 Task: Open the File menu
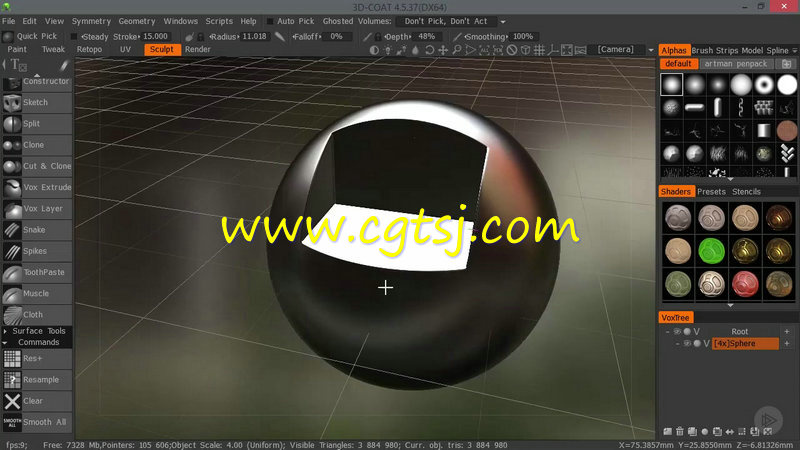(x=9, y=21)
